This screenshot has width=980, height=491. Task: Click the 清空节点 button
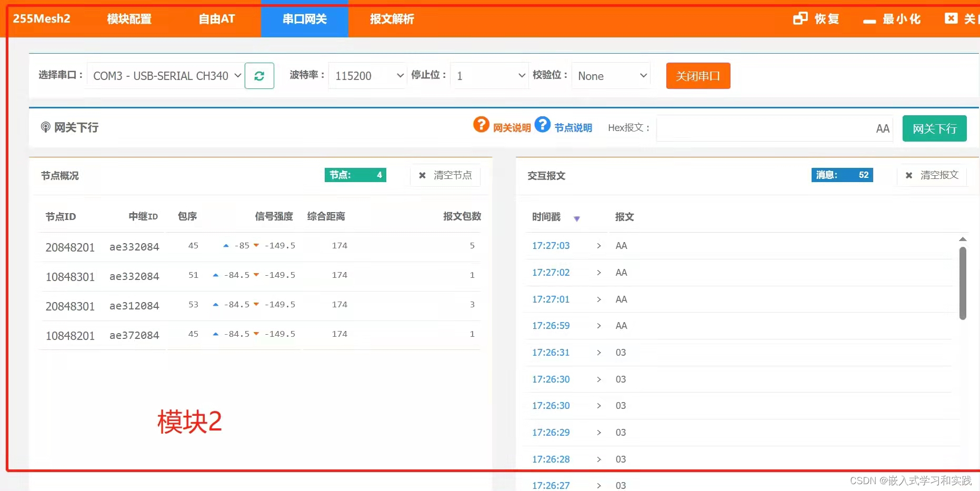click(x=445, y=175)
